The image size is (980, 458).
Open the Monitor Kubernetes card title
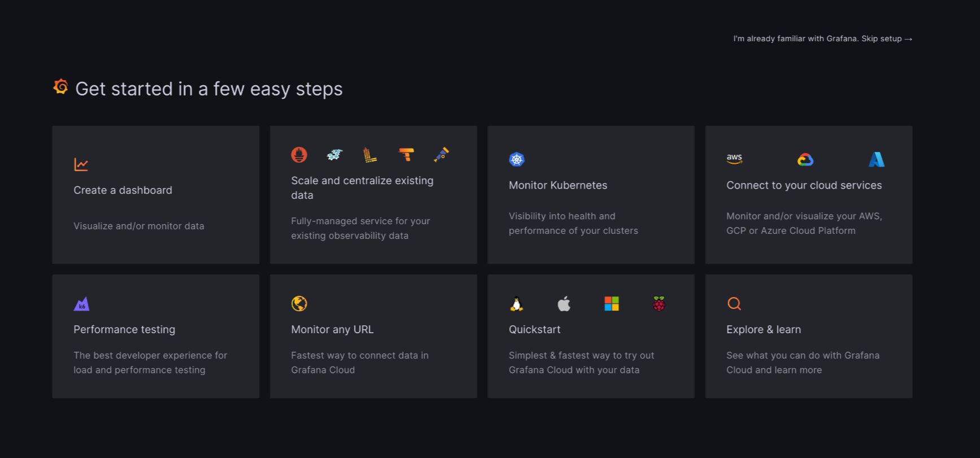[558, 185]
